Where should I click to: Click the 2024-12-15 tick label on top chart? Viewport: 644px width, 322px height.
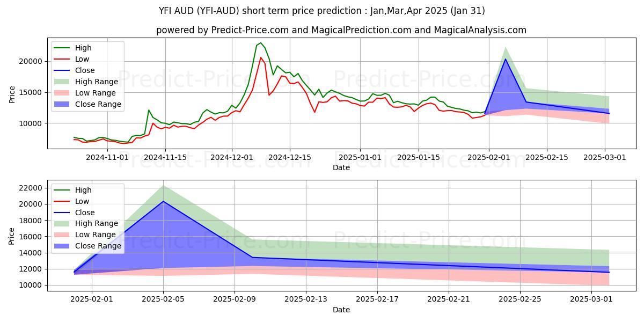tap(290, 157)
